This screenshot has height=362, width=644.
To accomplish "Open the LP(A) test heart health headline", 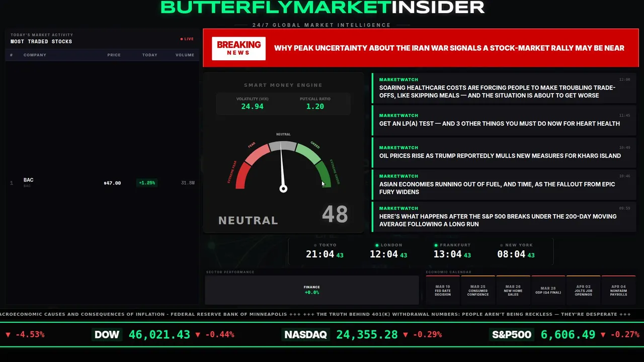I will pyautogui.click(x=505, y=120).
